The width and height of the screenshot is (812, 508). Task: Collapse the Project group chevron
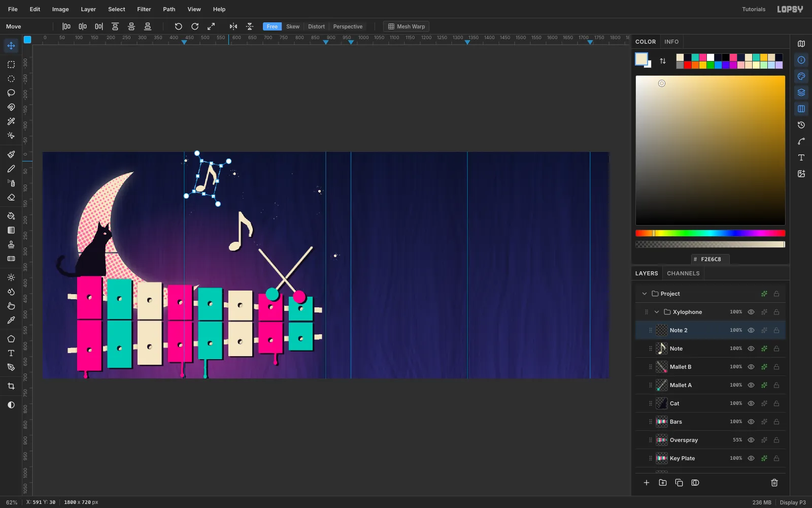(645, 294)
